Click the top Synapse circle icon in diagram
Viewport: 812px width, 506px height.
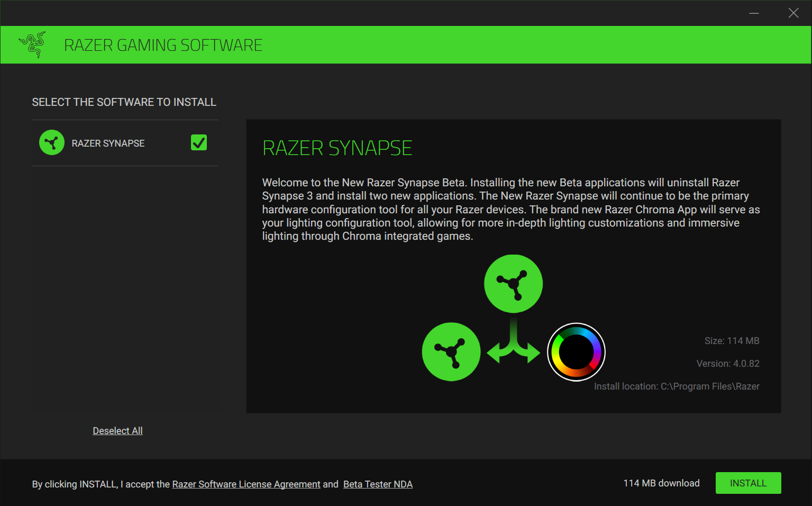pos(513,284)
